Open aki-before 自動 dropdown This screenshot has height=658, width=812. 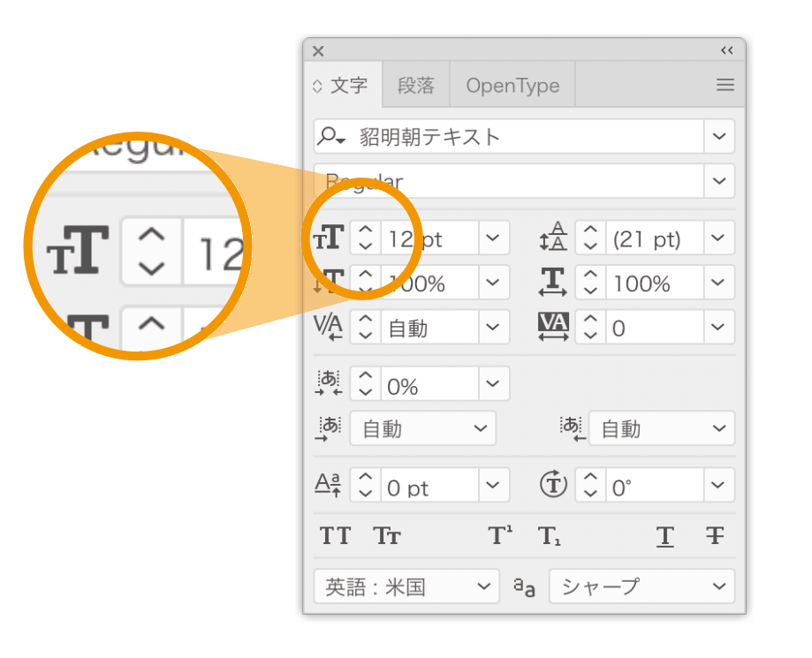click(x=422, y=428)
